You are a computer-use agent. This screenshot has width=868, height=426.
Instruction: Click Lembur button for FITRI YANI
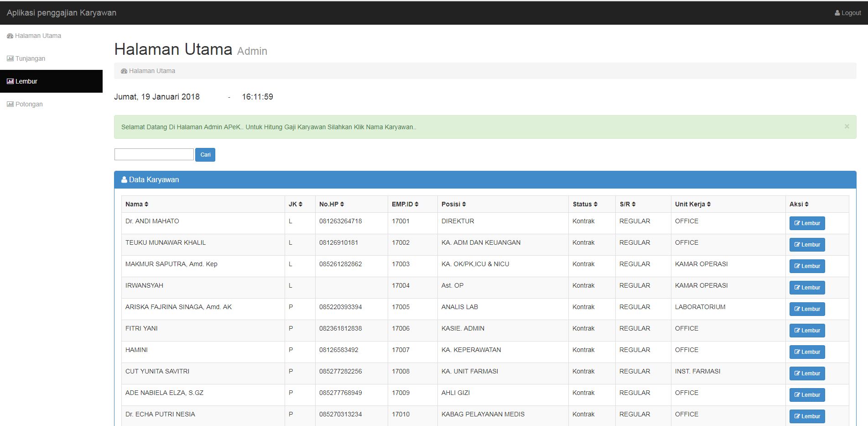[x=807, y=331]
